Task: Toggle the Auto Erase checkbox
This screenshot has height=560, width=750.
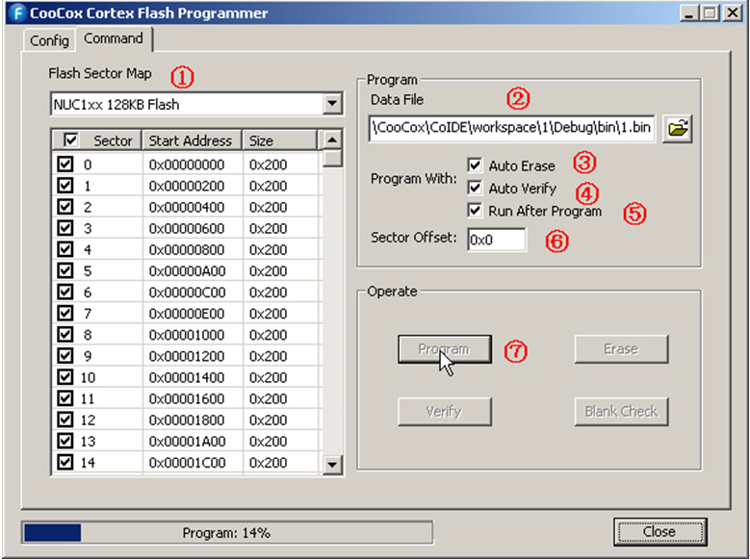Action: (x=475, y=165)
